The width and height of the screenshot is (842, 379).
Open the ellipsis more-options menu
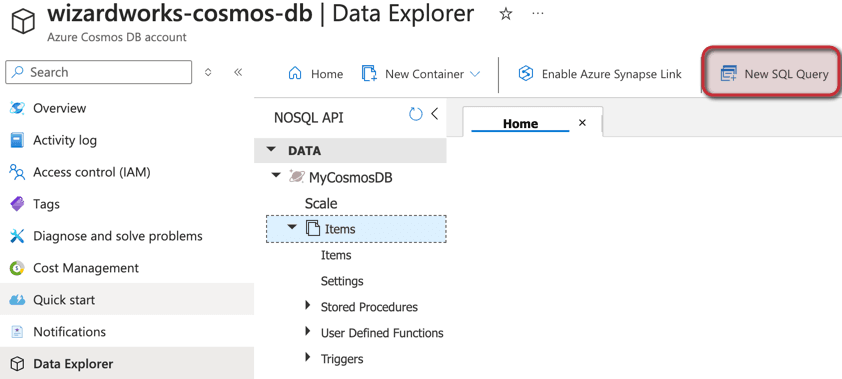538,13
